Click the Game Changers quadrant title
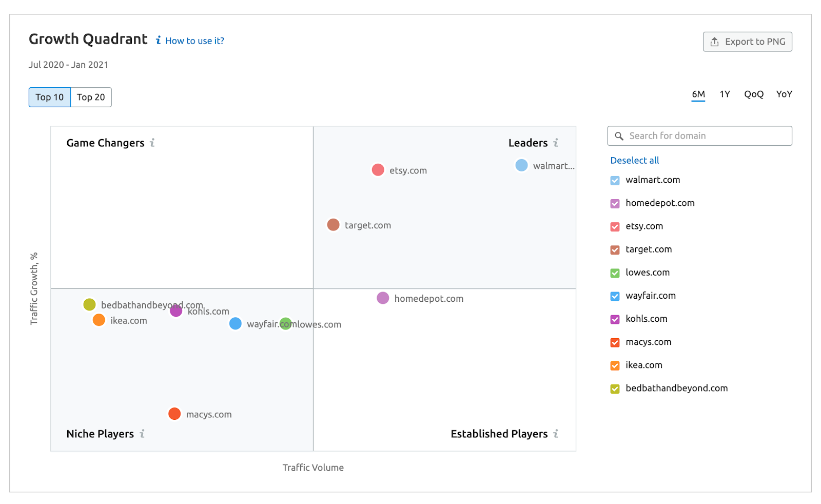This screenshot has height=504, width=821. coord(105,143)
